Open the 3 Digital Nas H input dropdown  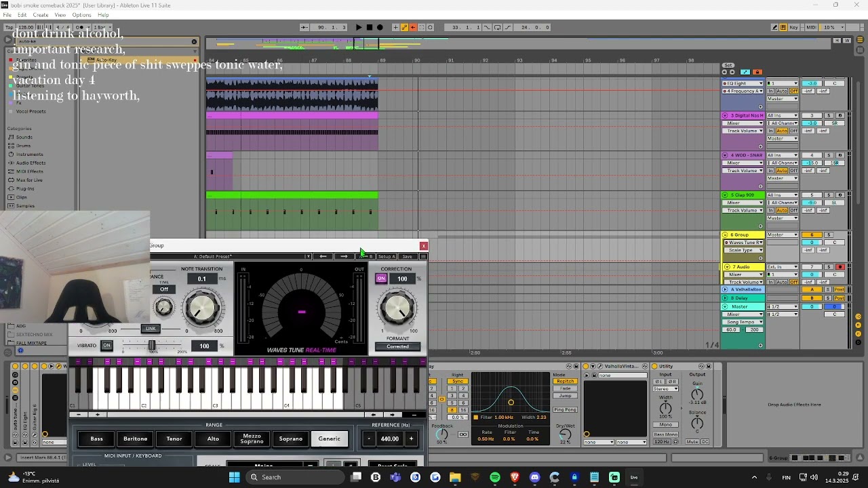tap(783, 116)
